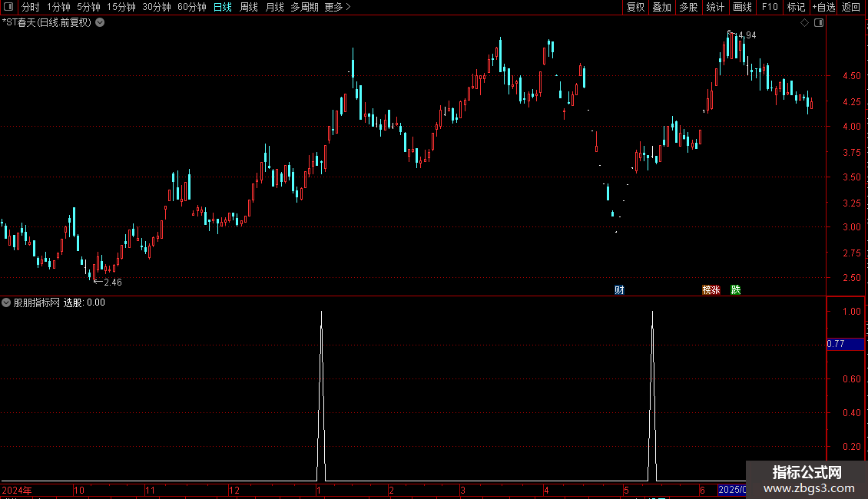Click the highlighted 2025 date cursor label
This screenshot has height=499, width=868.
coord(732,490)
